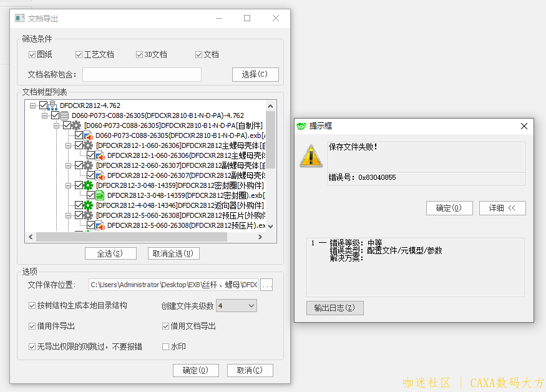Uncheck 无导出权限的则跳过，不要报错 option

point(32,346)
